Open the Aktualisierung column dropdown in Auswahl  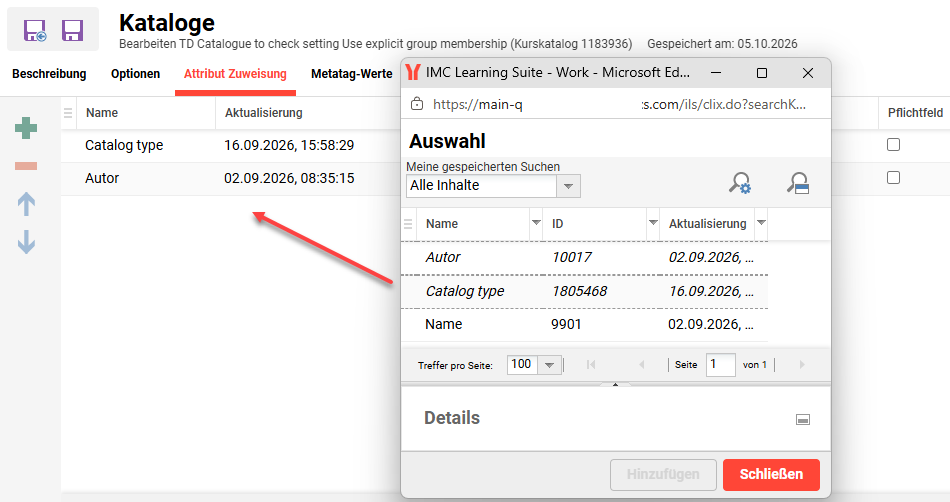click(761, 223)
